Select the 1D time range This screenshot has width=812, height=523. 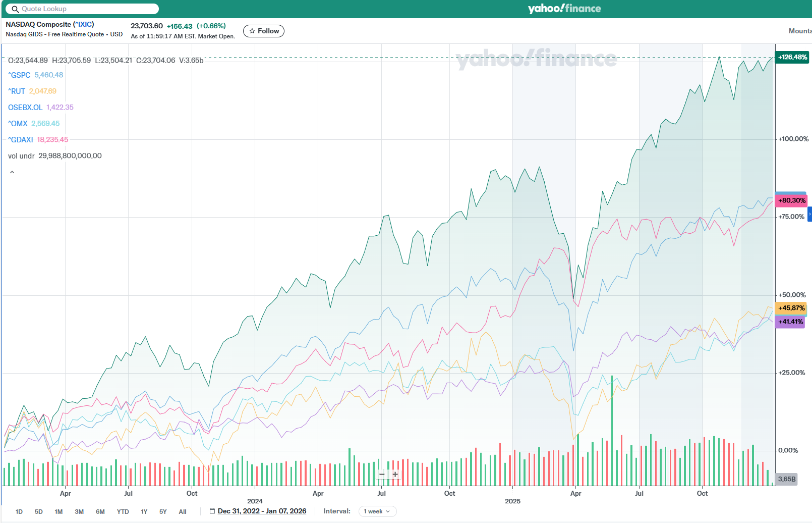[x=19, y=511]
